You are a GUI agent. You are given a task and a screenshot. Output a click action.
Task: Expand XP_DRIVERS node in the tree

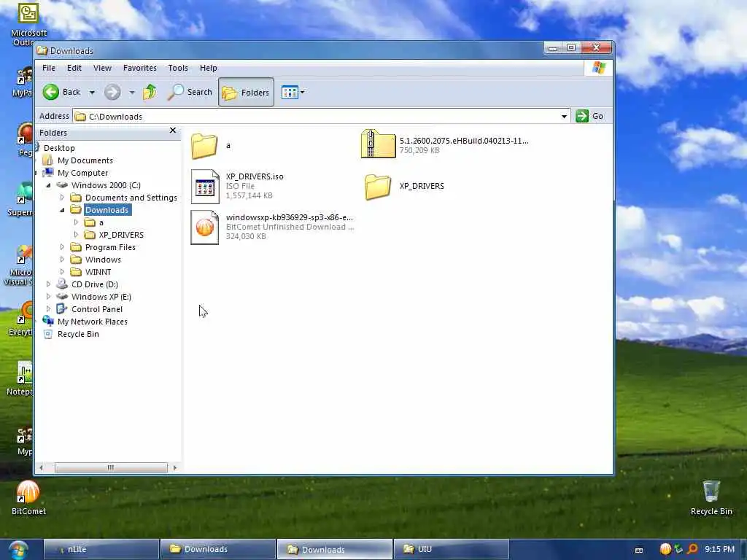coord(76,234)
